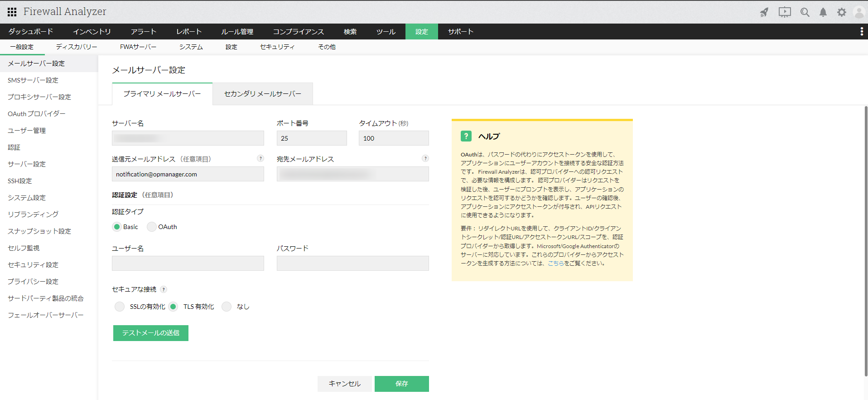Click the rocket quick-start icon
The image size is (868, 400).
tap(764, 12)
